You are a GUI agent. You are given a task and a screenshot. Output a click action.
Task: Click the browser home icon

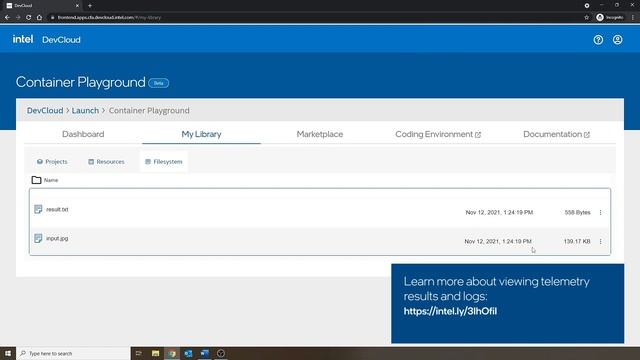click(x=39, y=17)
